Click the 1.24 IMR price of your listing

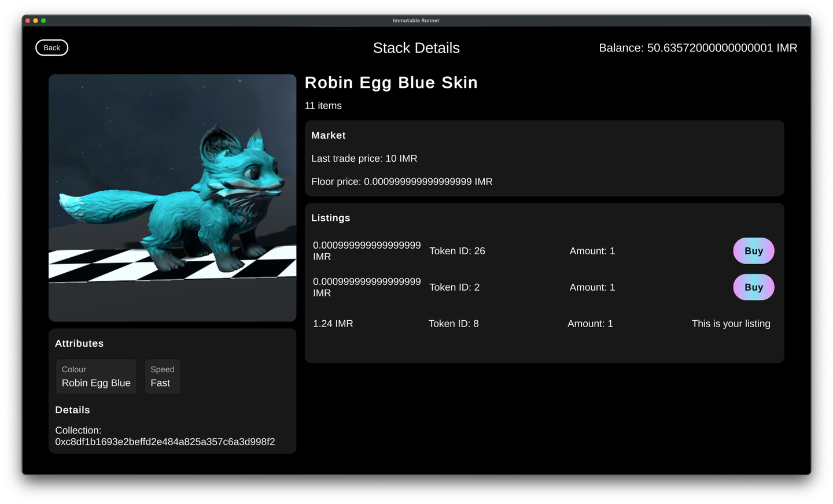(x=333, y=324)
